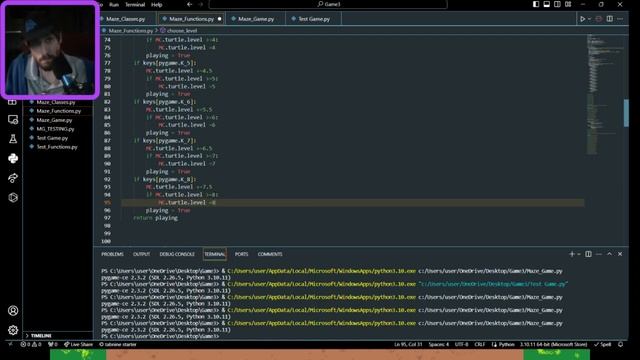Click the Go Forward arrow
The image size is (640, 360).
pos(200,4)
